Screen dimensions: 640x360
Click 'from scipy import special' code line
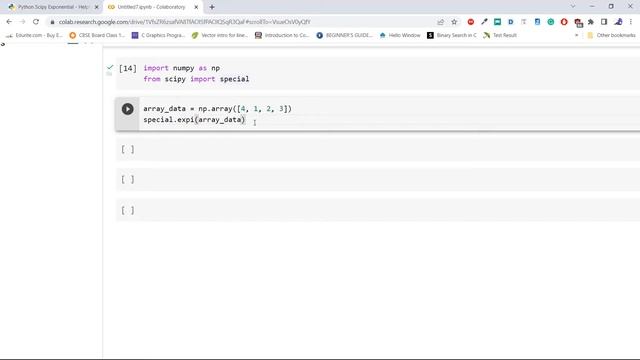(x=196, y=79)
